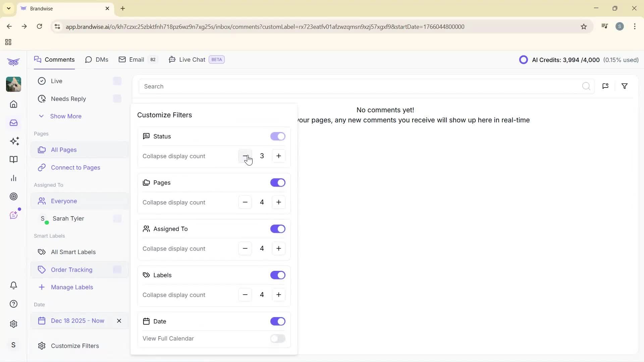Switch to the Live Chat tab

coord(192,59)
